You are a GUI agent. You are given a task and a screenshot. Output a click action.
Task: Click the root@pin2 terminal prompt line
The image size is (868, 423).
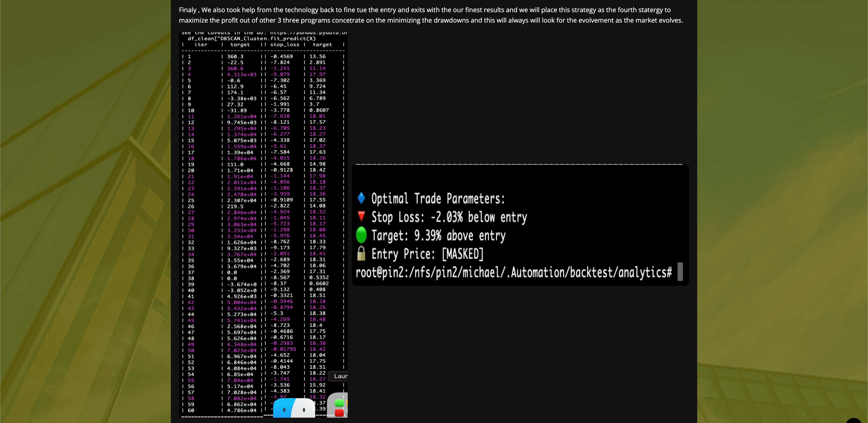pyautogui.click(x=513, y=272)
